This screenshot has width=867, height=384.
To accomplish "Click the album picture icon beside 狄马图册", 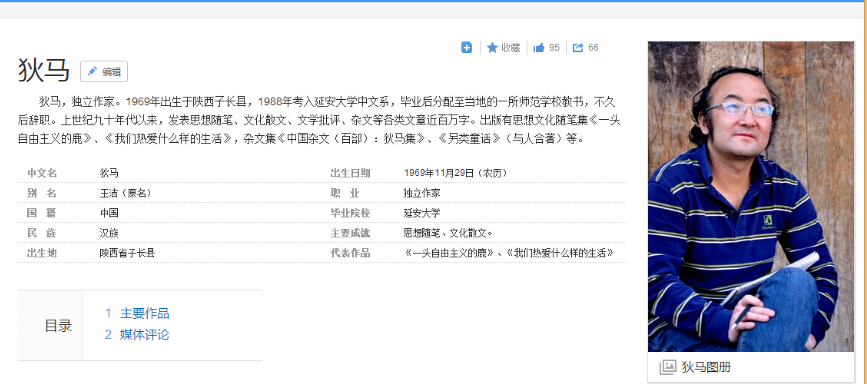I will click(667, 367).
